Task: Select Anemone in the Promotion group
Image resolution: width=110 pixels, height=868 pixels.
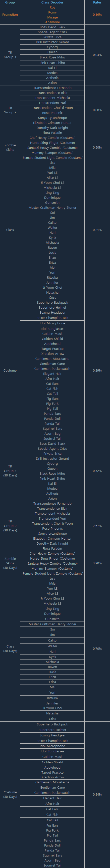Action: point(52,22)
